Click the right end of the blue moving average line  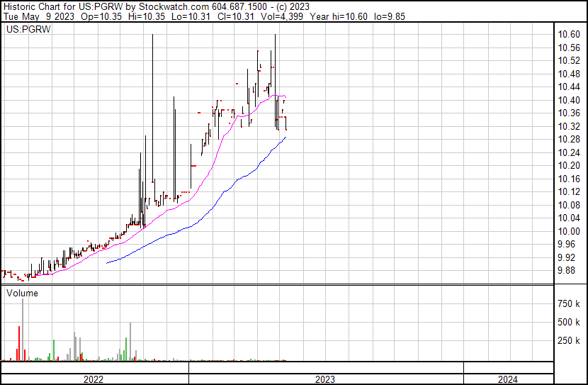point(285,137)
